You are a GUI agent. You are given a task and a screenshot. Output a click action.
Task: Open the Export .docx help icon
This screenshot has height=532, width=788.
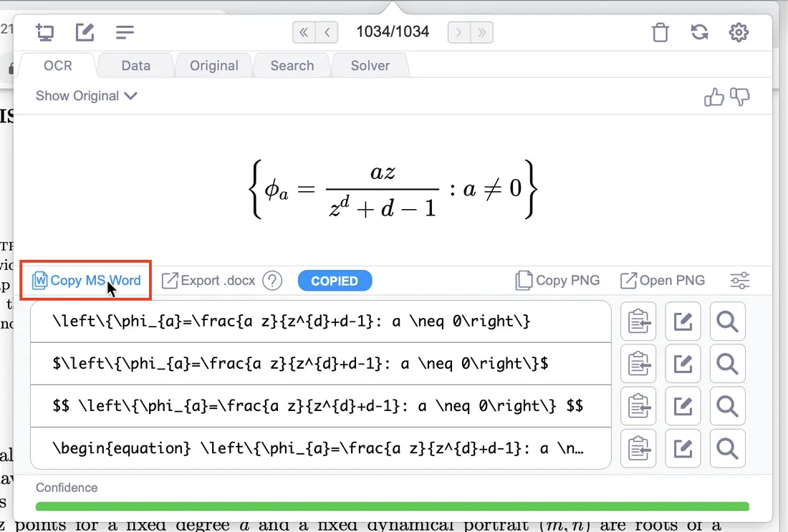(x=272, y=281)
